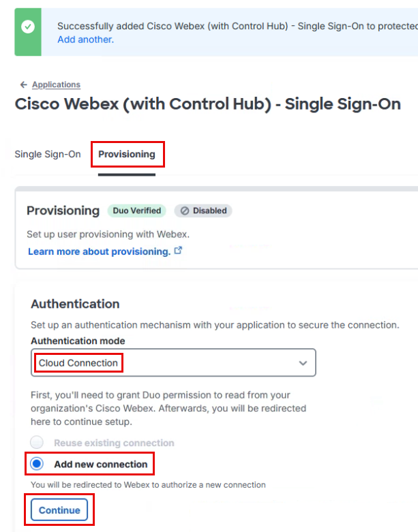Click the external link icon after Learn more
The height and width of the screenshot is (532, 418).
point(179,251)
